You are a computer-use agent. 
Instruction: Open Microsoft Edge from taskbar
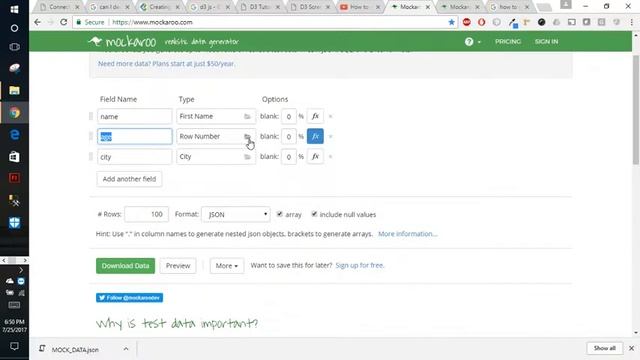point(14,135)
